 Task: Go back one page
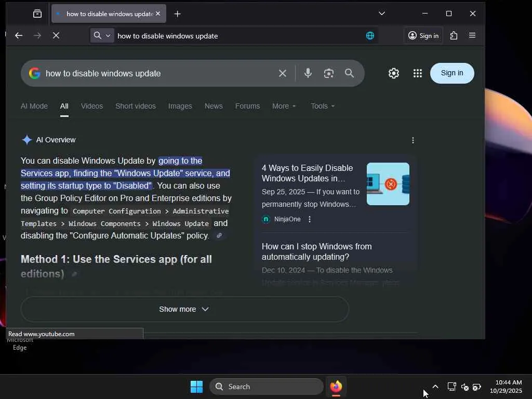tap(19, 35)
